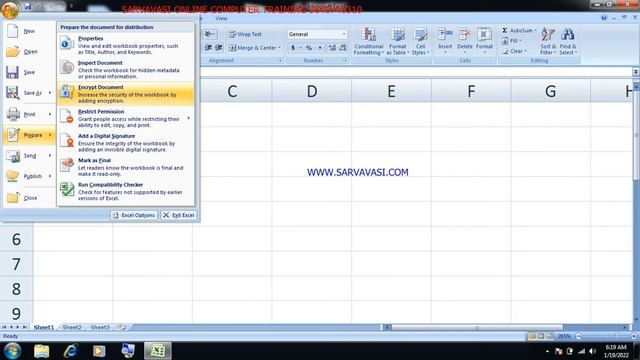This screenshot has width=640, height=360.
Task: Choose Inspect Document option
Action: (126, 69)
